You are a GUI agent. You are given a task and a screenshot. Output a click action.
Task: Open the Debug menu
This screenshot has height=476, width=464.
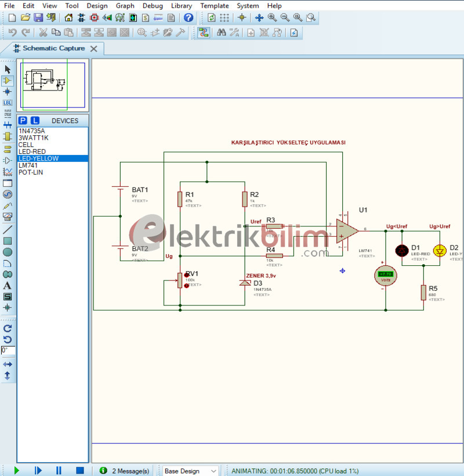tap(153, 5)
